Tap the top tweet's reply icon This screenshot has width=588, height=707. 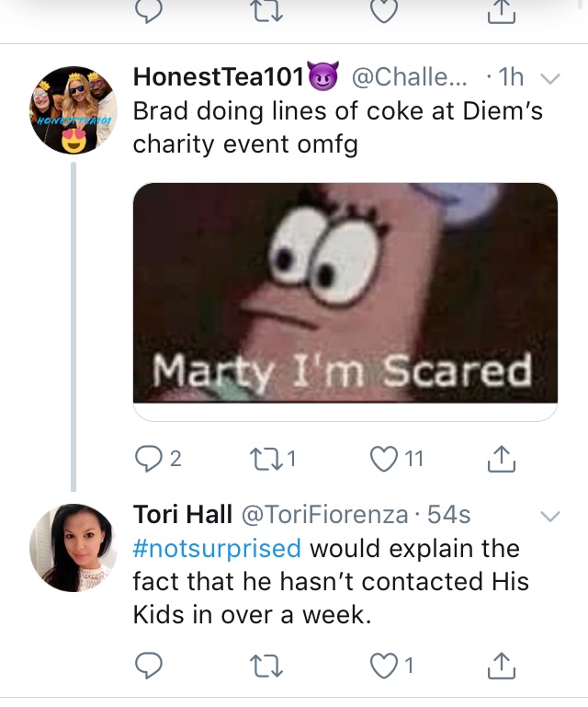pos(149,11)
